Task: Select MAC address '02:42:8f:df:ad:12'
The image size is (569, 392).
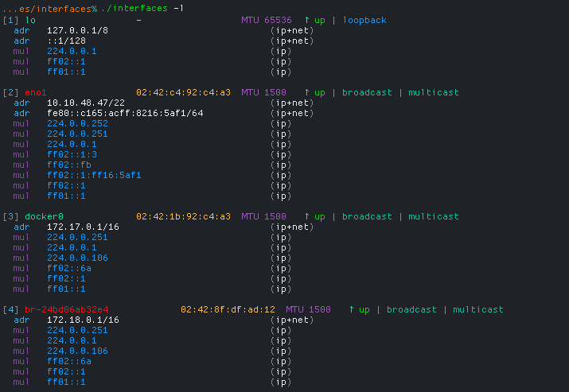Action: coord(228,309)
